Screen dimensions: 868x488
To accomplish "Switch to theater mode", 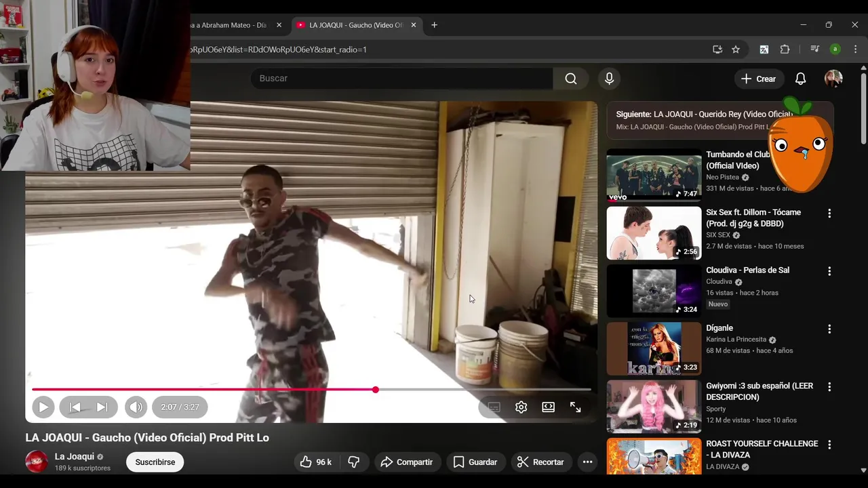I will [x=548, y=407].
